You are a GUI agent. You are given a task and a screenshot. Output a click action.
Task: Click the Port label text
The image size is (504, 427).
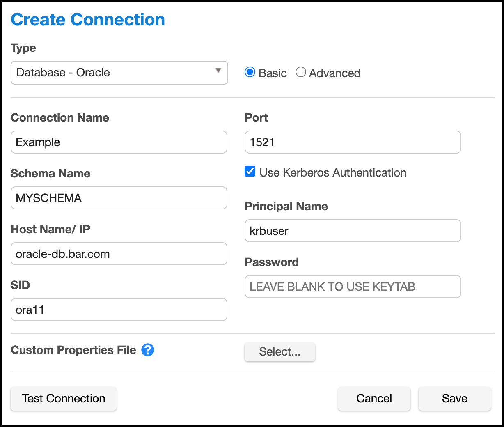coord(256,117)
